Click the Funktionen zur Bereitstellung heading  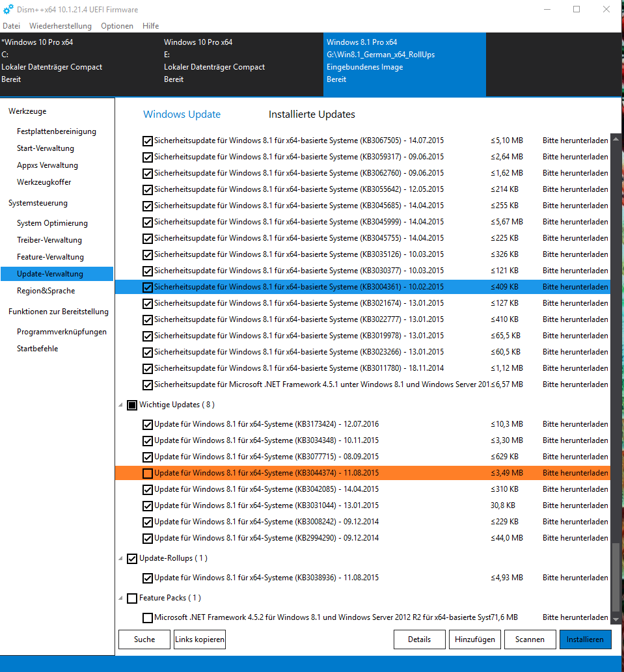point(59,312)
